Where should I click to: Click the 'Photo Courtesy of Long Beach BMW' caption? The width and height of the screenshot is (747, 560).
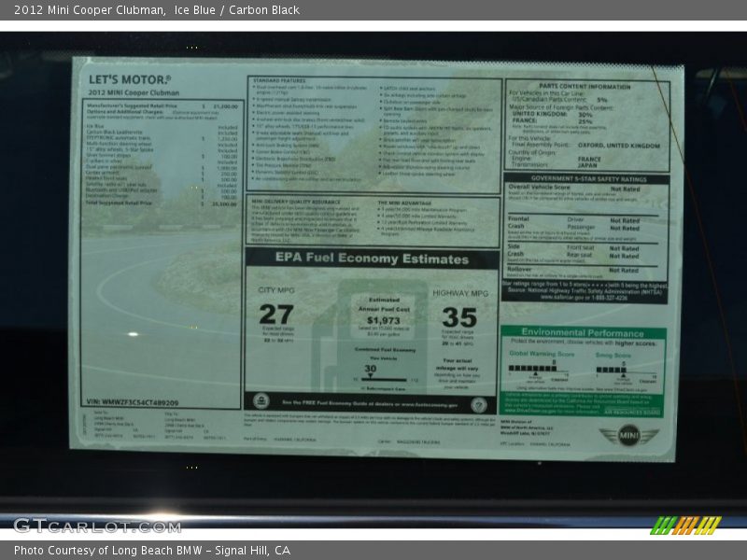pyautogui.click(x=152, y=551)
